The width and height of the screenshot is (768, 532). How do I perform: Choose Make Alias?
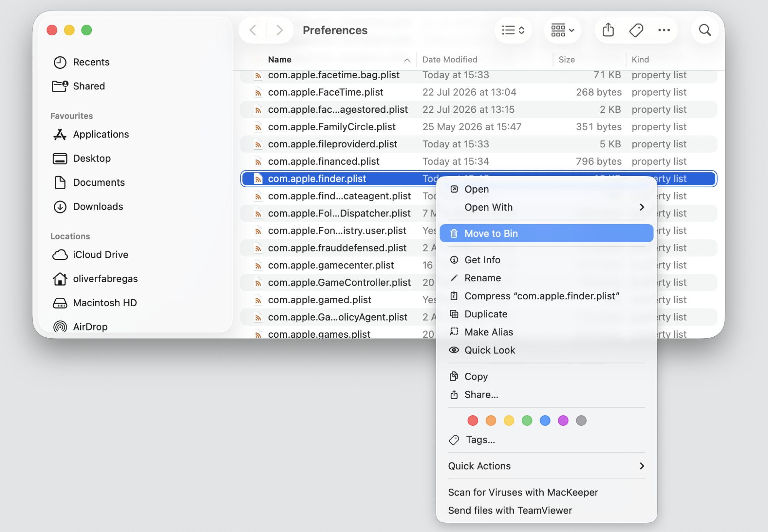tap(546, 332)
